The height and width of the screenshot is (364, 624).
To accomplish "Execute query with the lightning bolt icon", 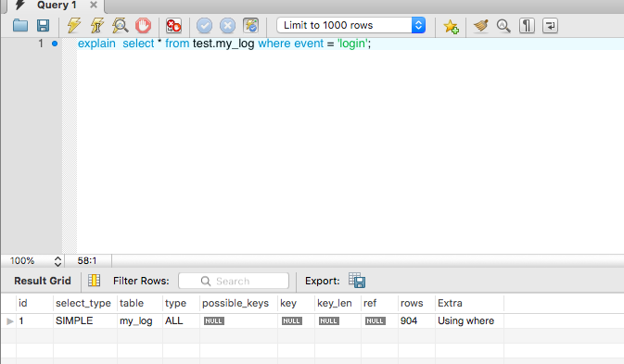I will tap(73, 25).
